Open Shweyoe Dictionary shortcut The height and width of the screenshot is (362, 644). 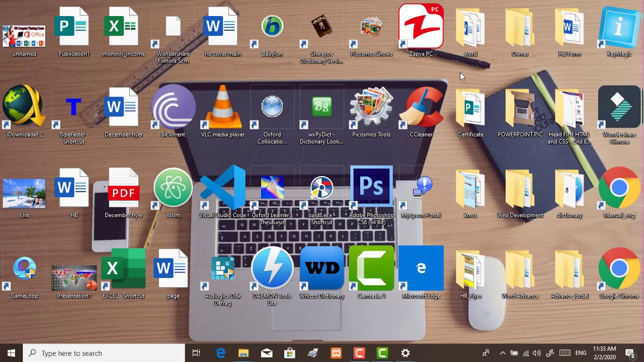click(x=321, y=27)
